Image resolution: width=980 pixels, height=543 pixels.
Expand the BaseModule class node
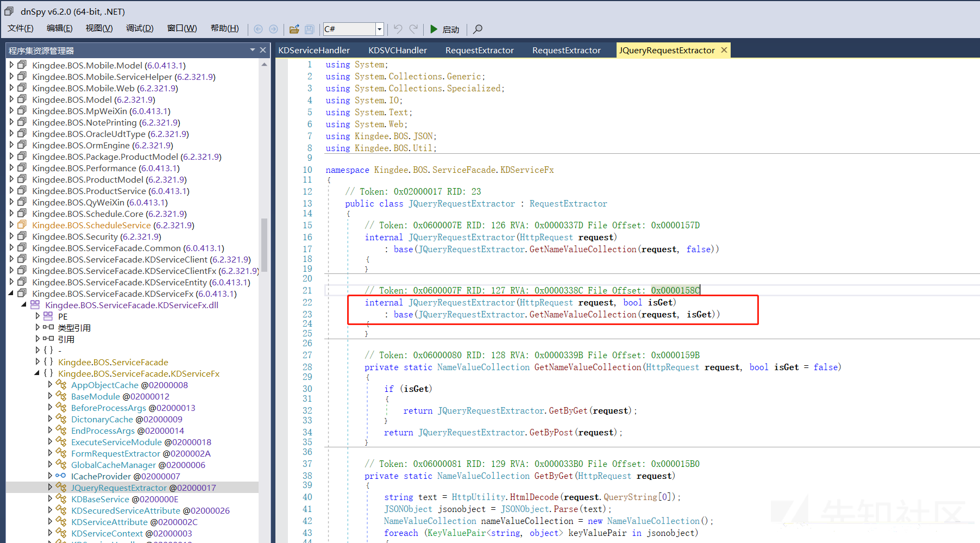pos(51,396)
